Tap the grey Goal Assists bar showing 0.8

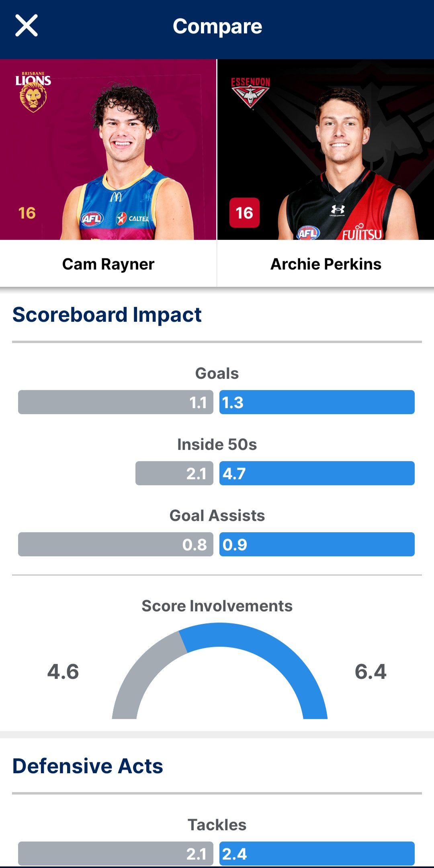point(116,544)
